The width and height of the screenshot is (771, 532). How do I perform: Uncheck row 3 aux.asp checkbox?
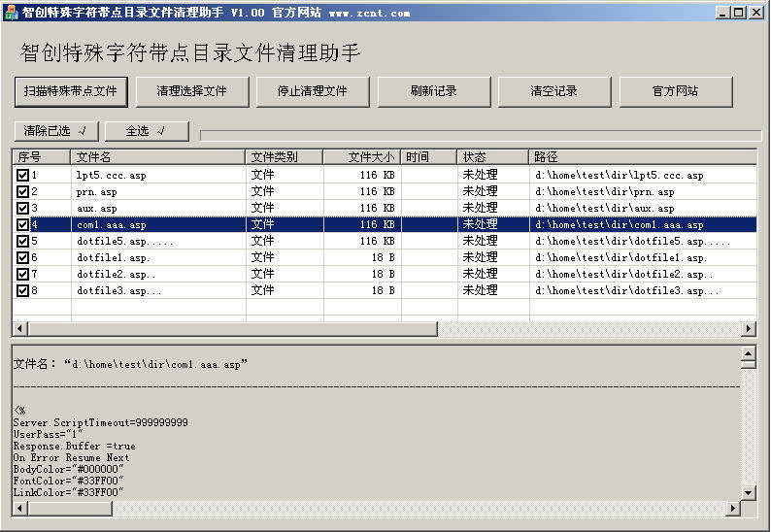click(x=22, y=208)
